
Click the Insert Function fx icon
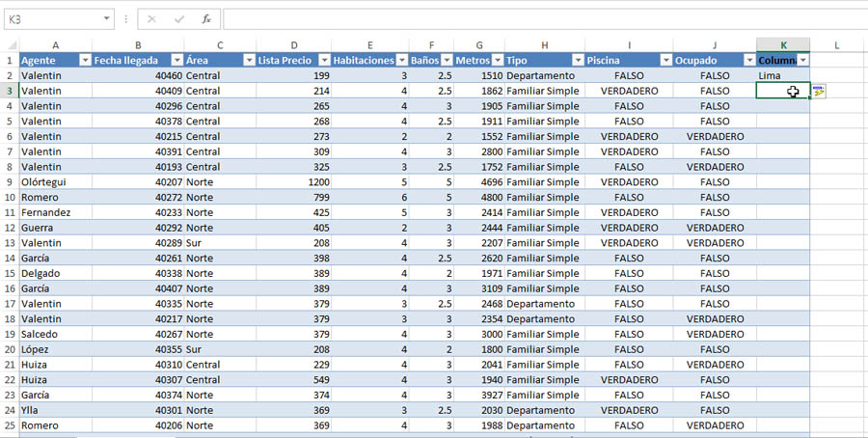pyautogui.click(x=206, y=19)
